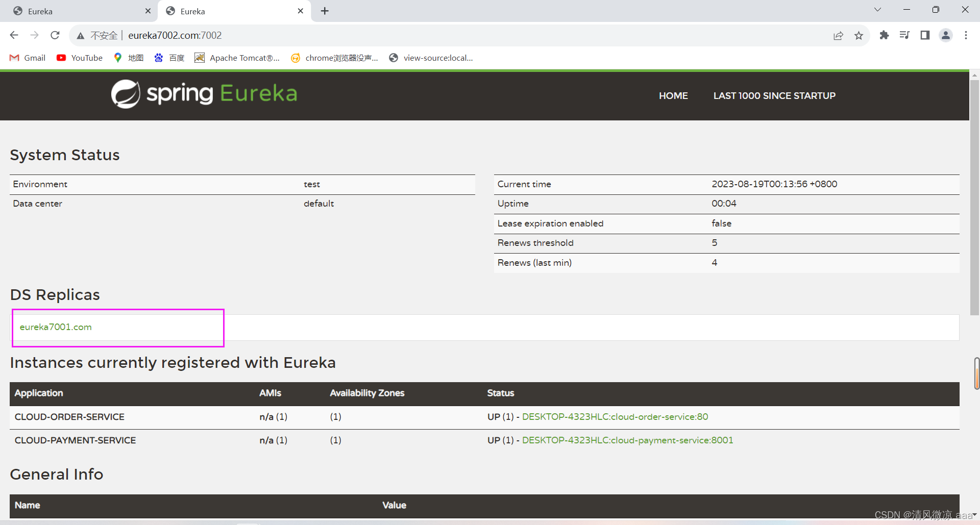Bookmark this page with star icon
This screenshot has height=525, width=980.
859,35
